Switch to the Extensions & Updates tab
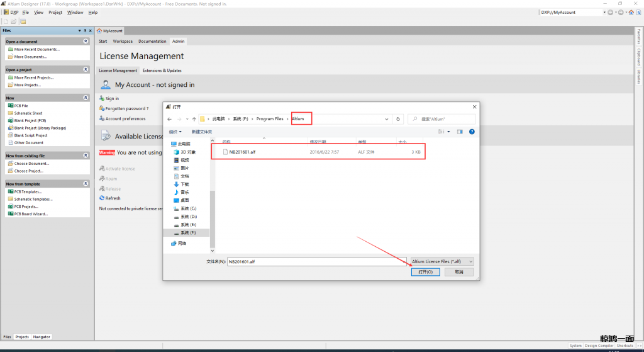The height and width of the screenshot is (352, 644). [162, 71]
